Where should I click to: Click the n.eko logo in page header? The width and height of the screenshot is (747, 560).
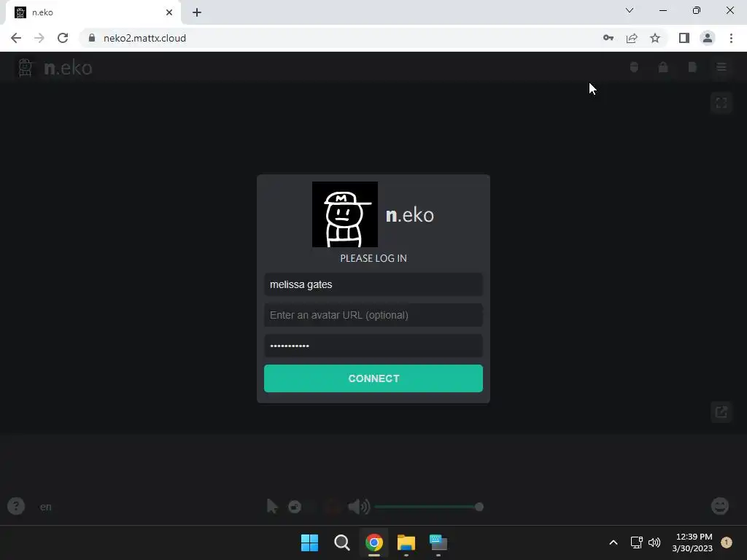(55, 68)
